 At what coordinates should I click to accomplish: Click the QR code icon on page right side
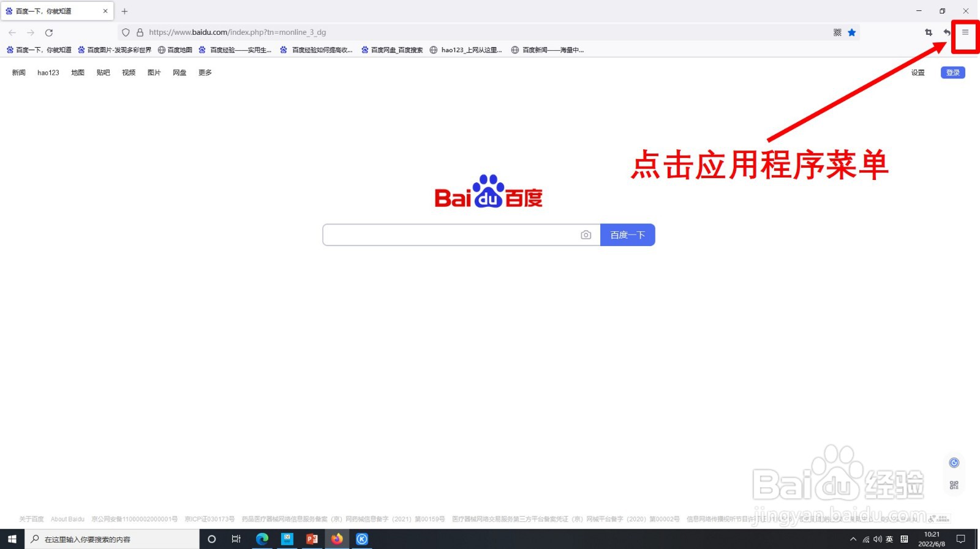point(954,485)
